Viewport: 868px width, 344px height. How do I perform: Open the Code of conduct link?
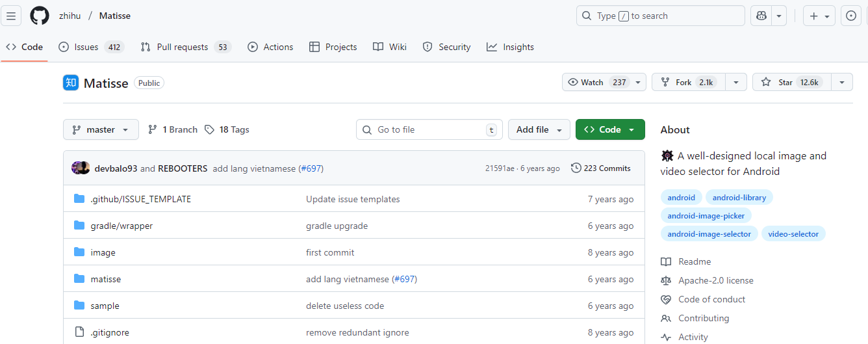703,299
